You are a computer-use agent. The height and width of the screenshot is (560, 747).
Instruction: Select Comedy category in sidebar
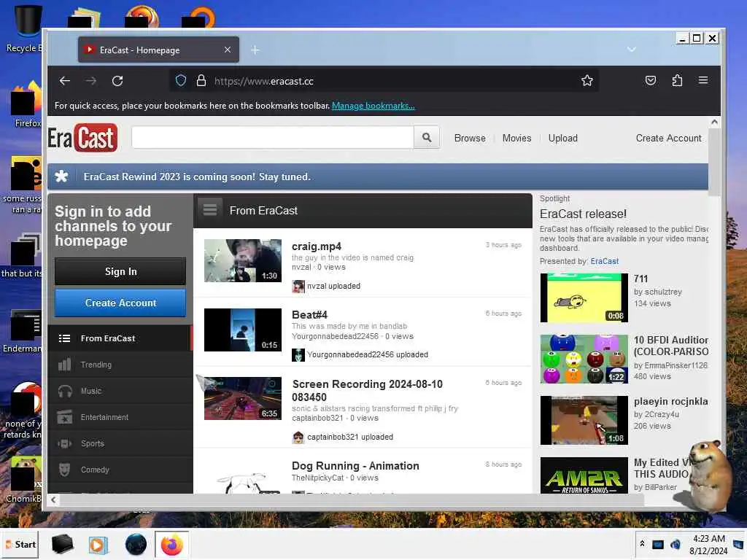(x=120, y=470)
